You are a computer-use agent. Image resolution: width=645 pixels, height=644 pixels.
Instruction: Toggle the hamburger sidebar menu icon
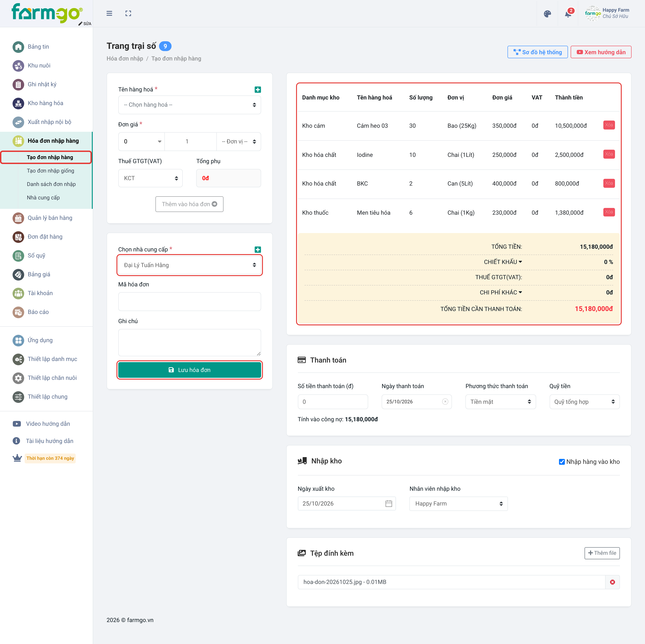[109, 13]
